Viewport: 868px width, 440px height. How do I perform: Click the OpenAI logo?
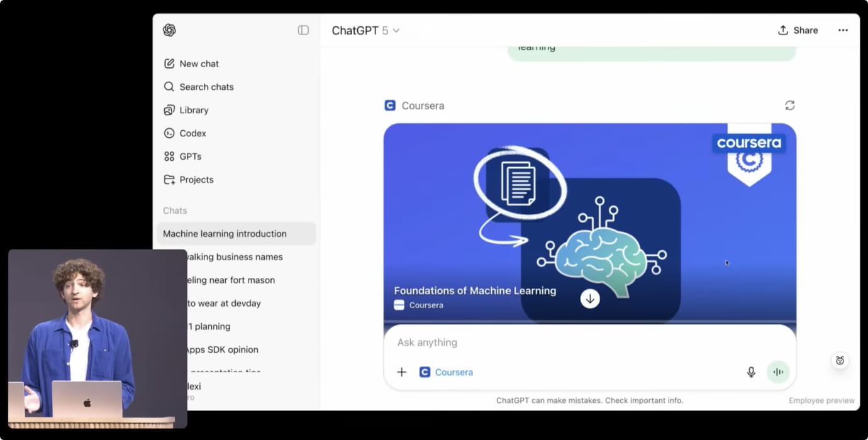click(x=169, y=30)
